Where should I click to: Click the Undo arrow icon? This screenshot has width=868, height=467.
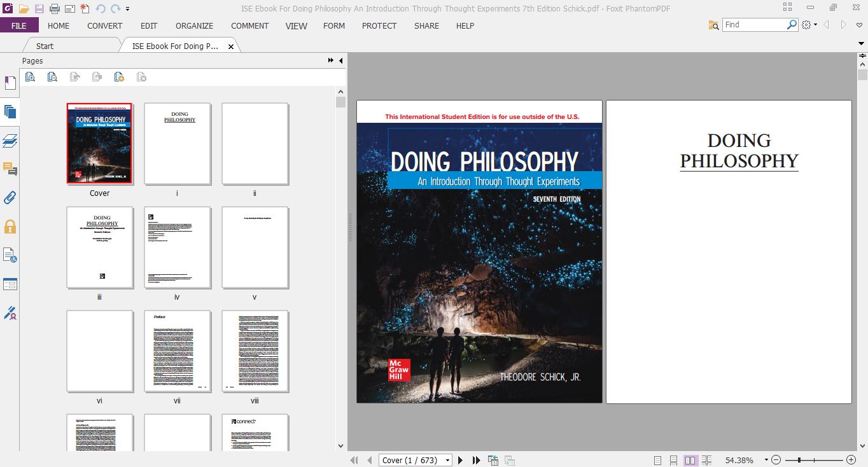(101, 8)
